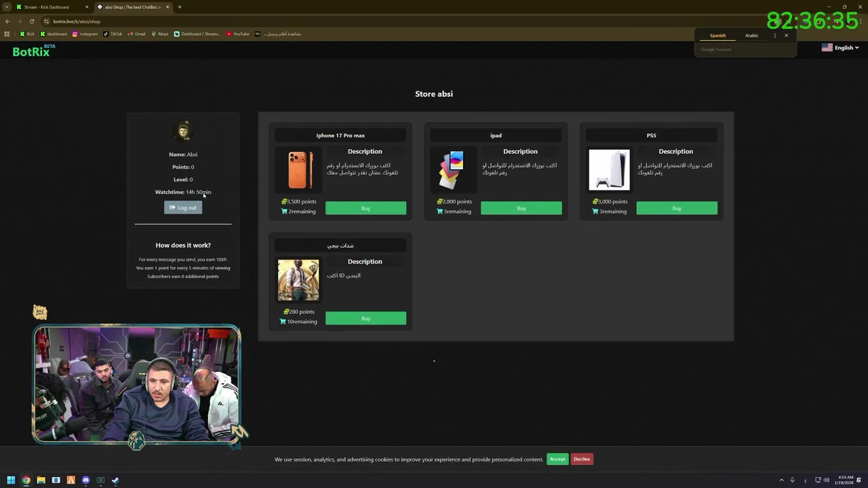Click the 3,000 points price label
Image resolution: width=868 pixels, height=488 pixels.
610,201
